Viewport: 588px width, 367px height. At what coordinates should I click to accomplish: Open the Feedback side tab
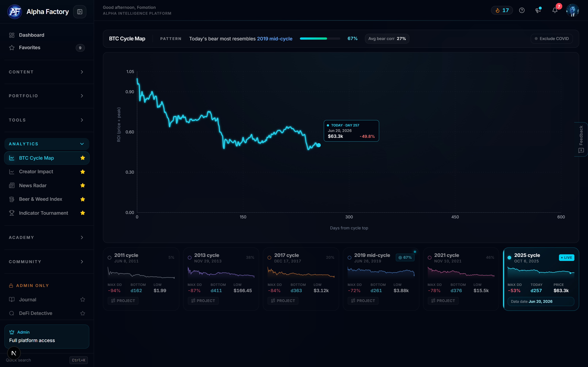[581, 139]
